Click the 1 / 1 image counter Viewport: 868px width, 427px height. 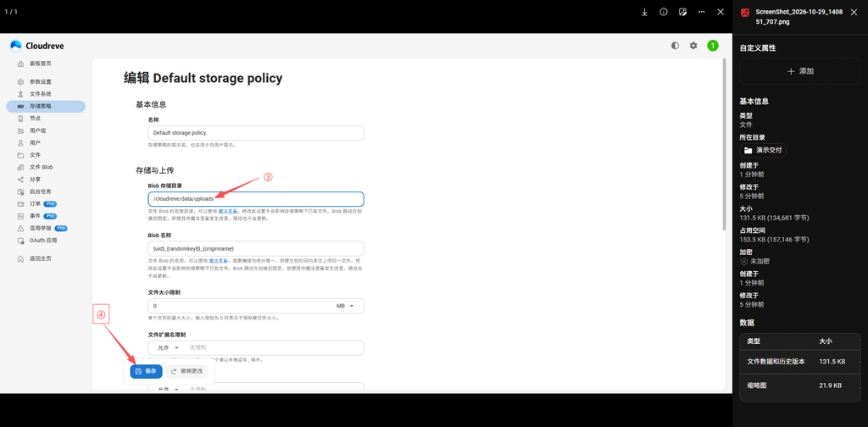point(12,12)
